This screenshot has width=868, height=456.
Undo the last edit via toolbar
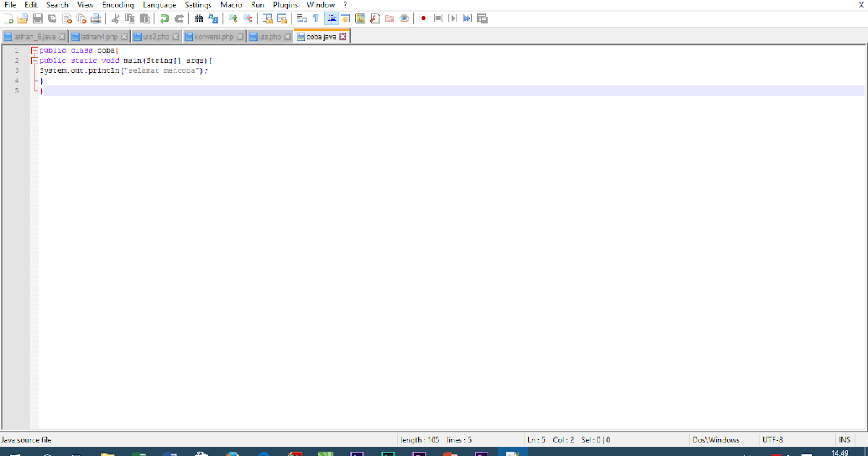[164, 18]
